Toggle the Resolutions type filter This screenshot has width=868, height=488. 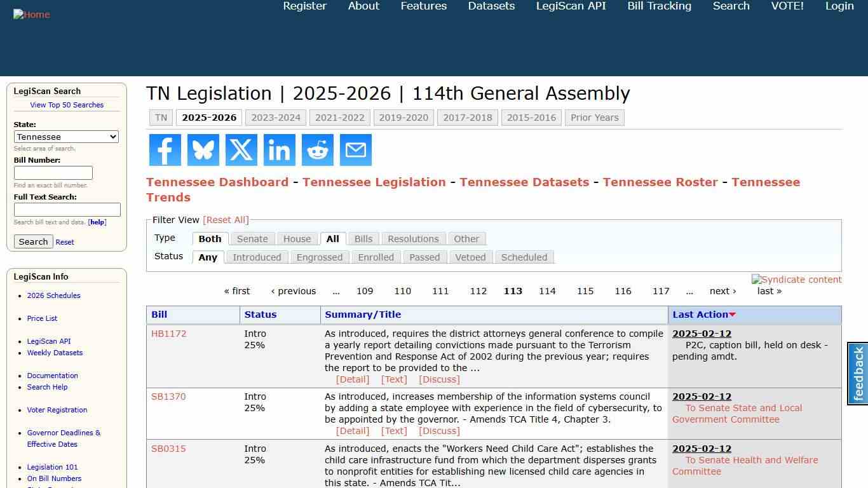[x=413, y=238]
